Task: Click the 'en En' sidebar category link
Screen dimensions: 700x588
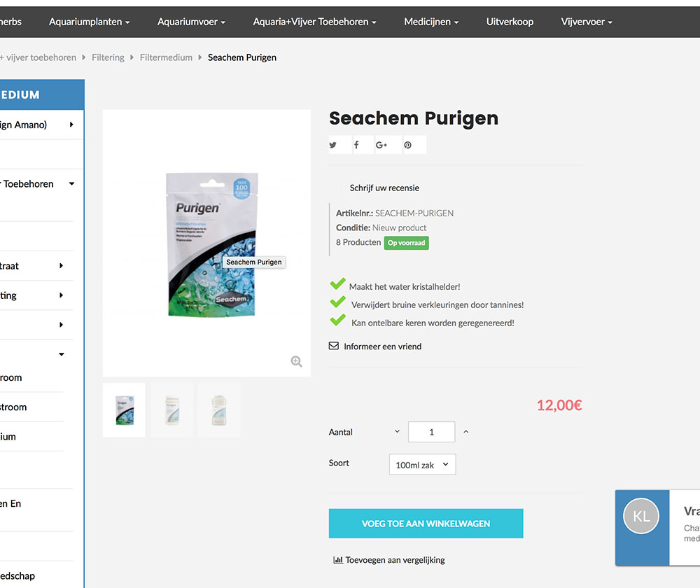Action: 10,503
